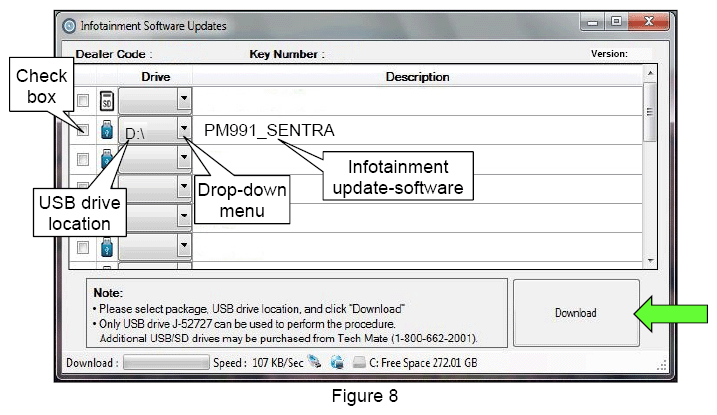The image size is (717, 415).
Task: Click the network speed icon after 107 KB/Sec
Action: click(x=314, y=363)
